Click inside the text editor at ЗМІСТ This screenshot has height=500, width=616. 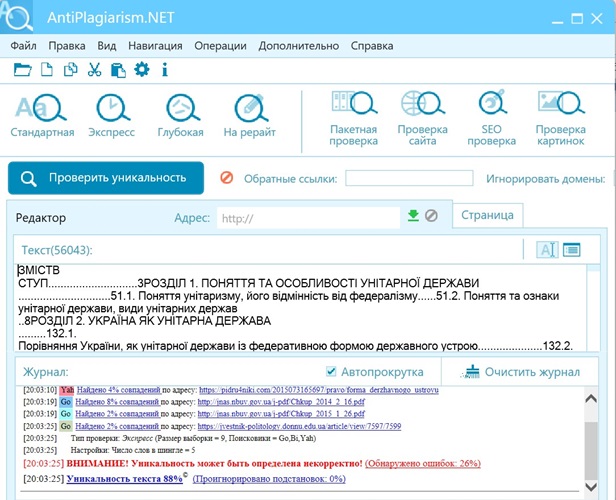tap(39, 270)
